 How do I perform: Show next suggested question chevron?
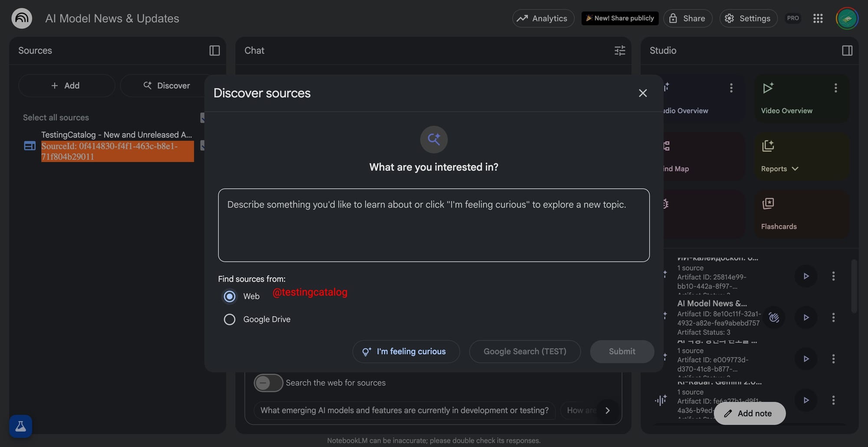[608, 411]
